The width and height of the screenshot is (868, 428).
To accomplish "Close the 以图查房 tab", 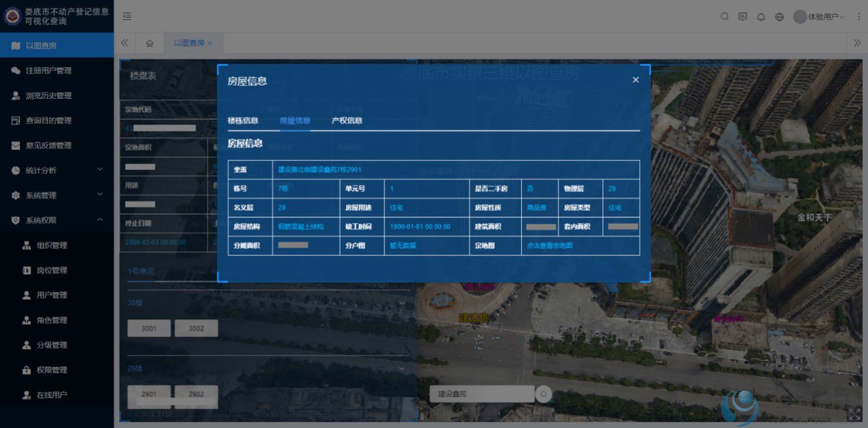I will [210, 43].
